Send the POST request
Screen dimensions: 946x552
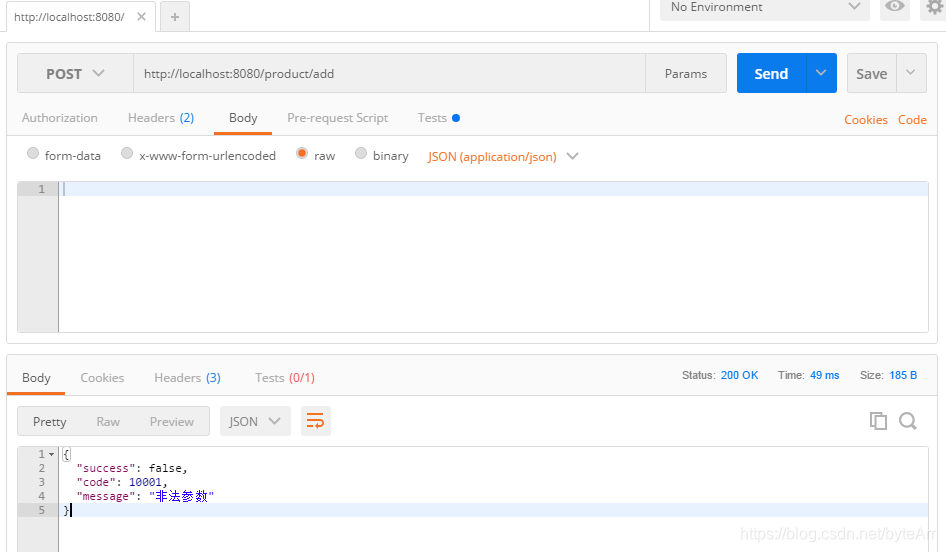771,73
